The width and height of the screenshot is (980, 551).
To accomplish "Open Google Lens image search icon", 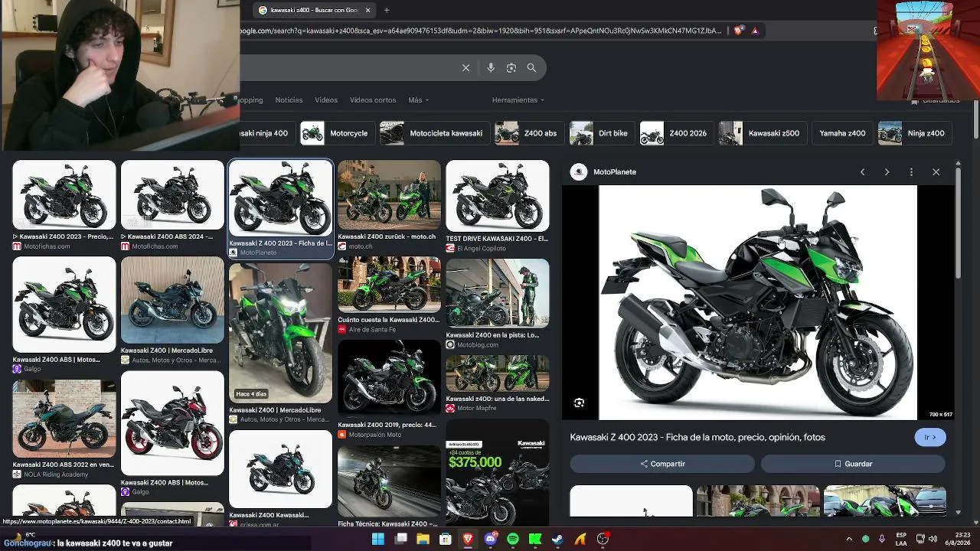I will coord(511,67).
